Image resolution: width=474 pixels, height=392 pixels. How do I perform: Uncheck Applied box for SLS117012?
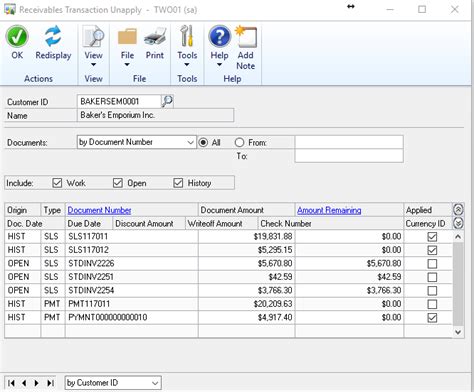click(432, 250)
